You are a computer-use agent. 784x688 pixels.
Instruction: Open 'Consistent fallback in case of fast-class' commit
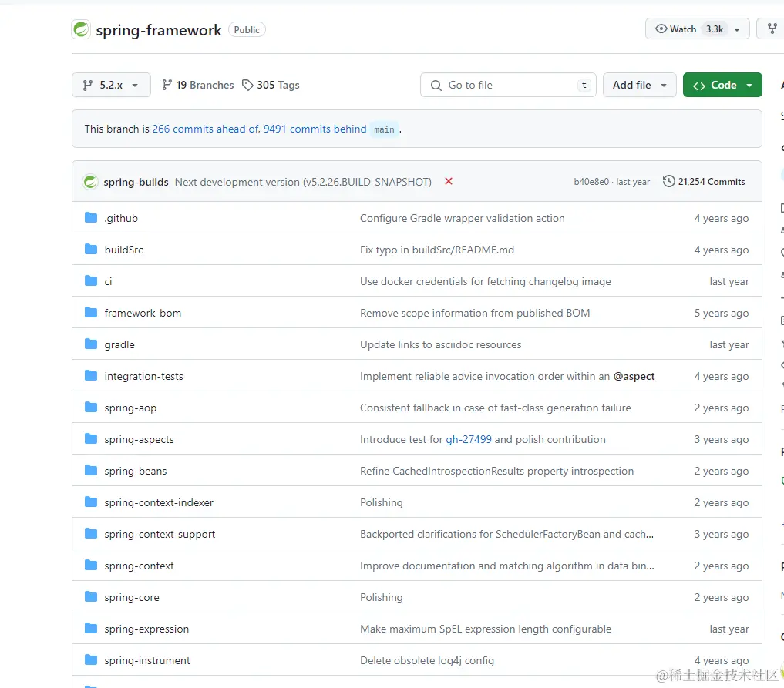pos(496,408)
